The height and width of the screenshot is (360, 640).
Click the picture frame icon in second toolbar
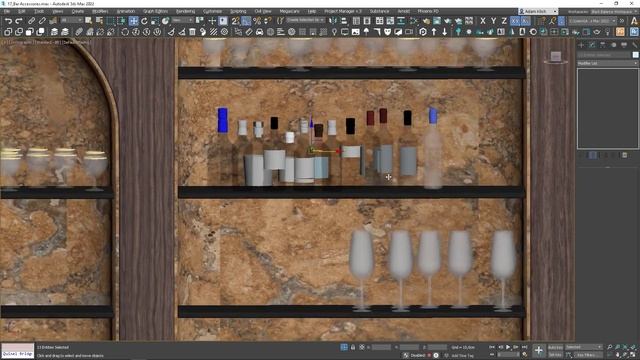356,32
